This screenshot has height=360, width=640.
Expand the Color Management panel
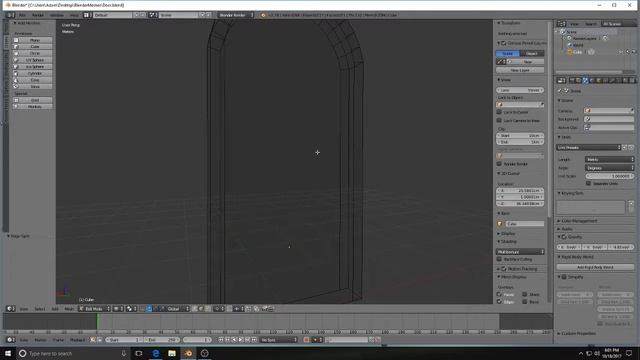tap(578, 221)
